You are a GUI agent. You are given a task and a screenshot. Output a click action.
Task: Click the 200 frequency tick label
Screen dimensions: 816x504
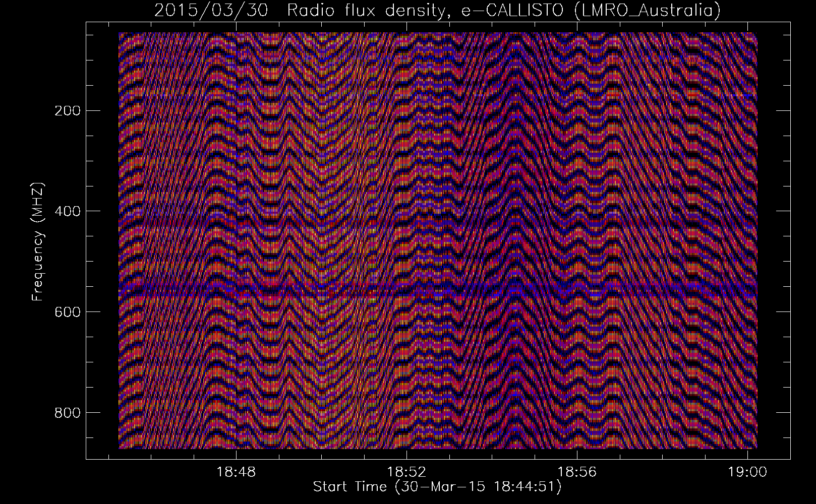[x=67, y=110]
